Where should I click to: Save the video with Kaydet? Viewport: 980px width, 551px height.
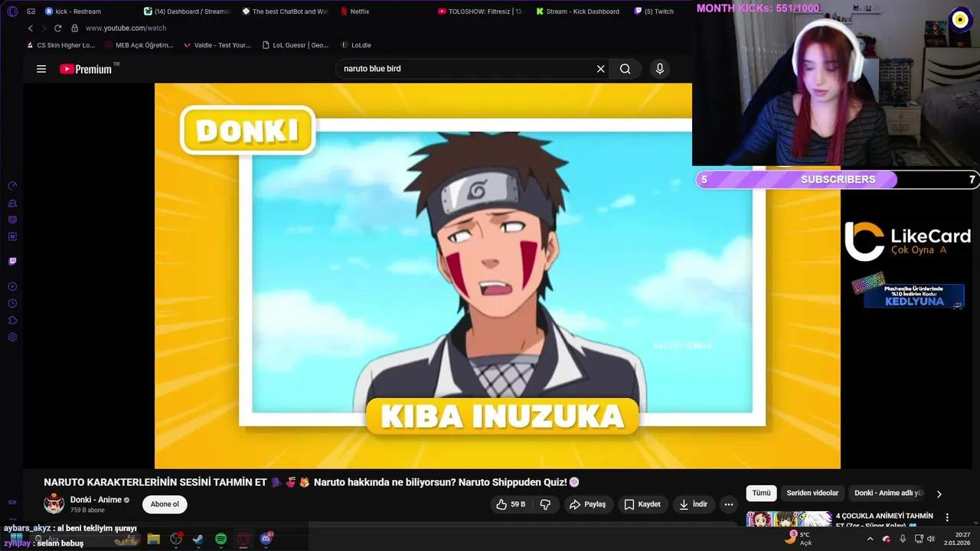642,504
